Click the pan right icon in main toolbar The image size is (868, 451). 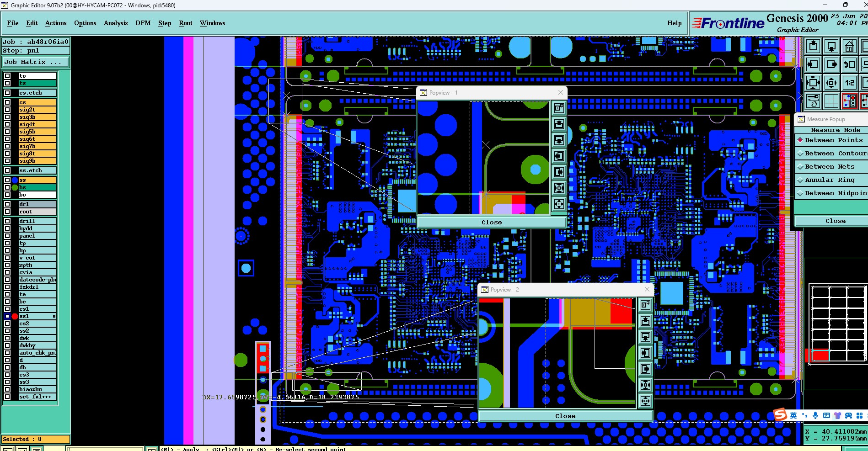(831, 64)
